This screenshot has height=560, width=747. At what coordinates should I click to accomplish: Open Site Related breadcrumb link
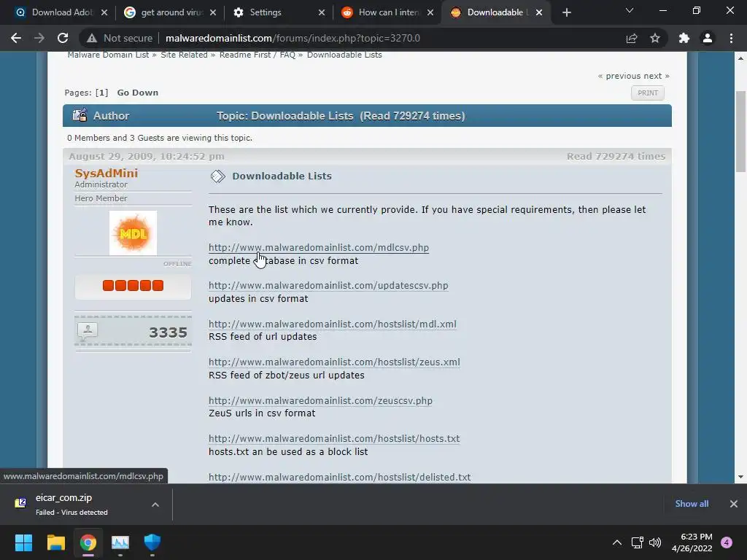click(x=184, y=55)
